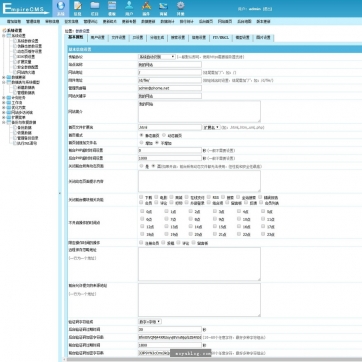Image resolution: width=362 pixels, height=362 pixels.
Task: Click the 后台验证码过期时间 input field
Action: click(170, 329)
